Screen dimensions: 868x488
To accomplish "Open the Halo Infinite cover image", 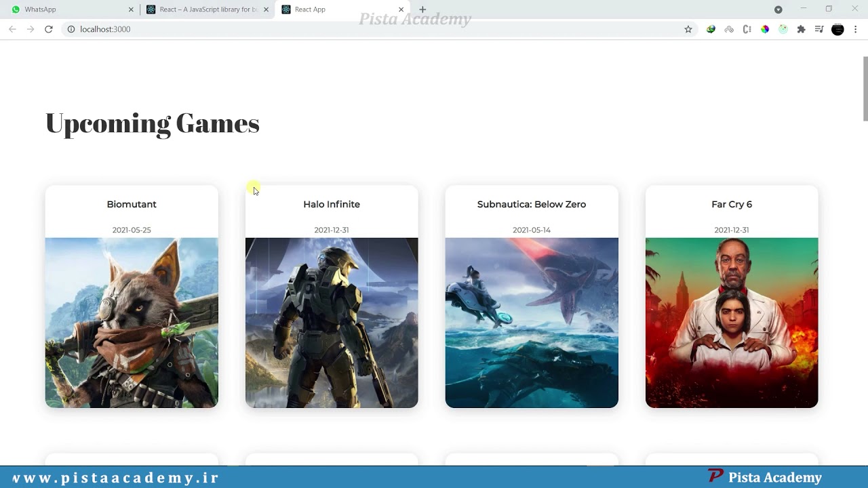I will 332,323.
